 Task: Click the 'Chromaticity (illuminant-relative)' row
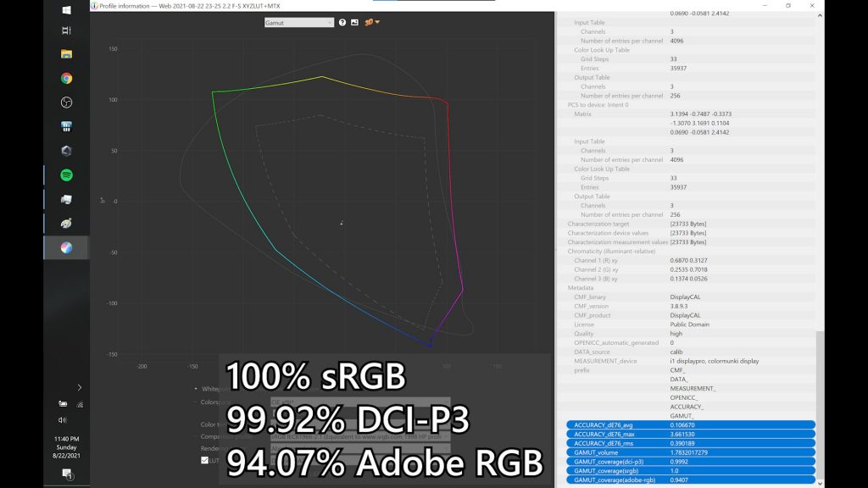coord(687,251)
